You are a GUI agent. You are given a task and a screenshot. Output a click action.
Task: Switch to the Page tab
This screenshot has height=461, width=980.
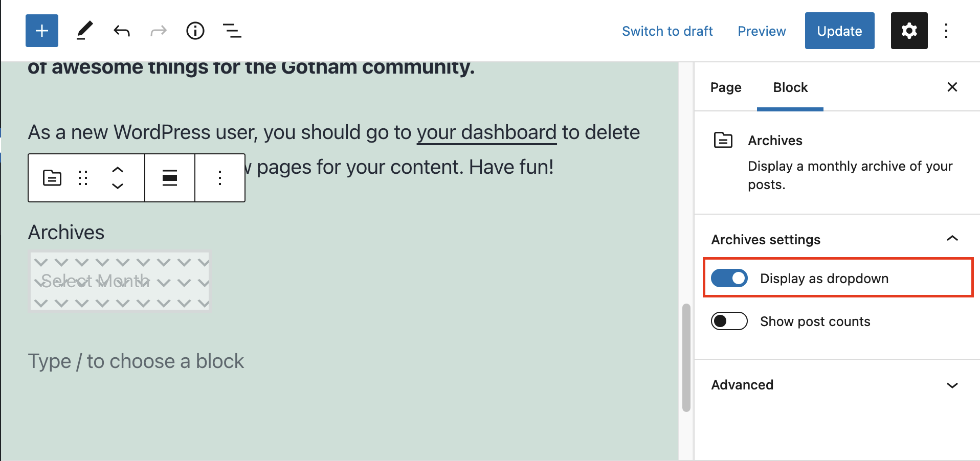[725, 87]
